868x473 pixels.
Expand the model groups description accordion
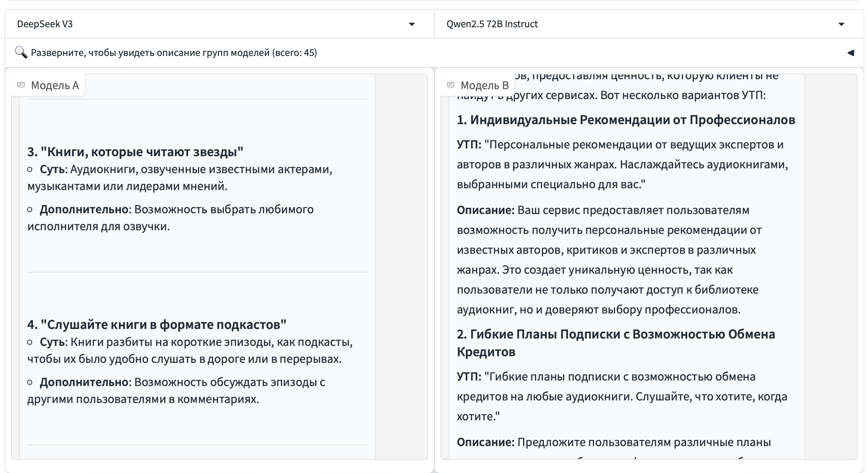click(434, 53)
